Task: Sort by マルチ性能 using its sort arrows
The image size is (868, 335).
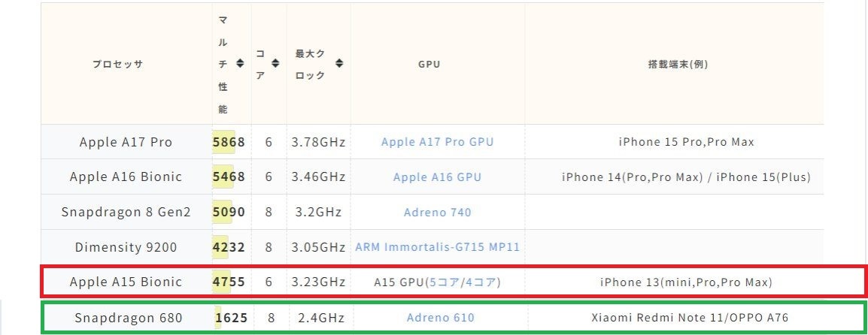Action: (240, 64)
